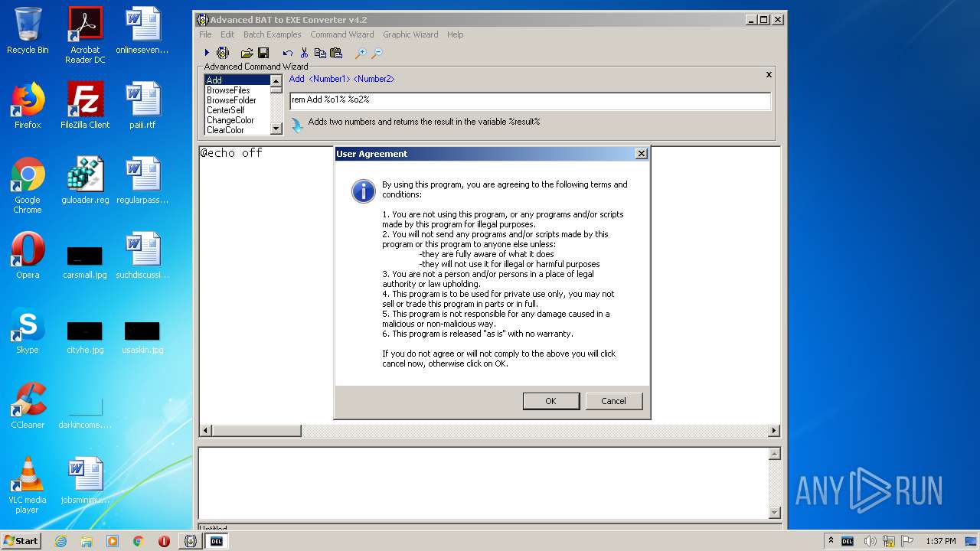Click the Paste clipboard icon
This screenshot has height=551, width=980.
coord(335,53)
